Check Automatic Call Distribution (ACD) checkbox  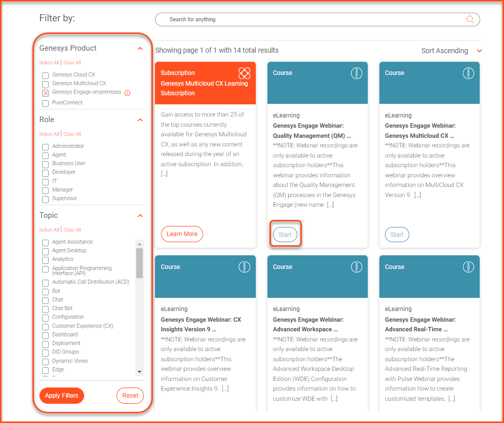pyautogui.click(x=45, y=283)
